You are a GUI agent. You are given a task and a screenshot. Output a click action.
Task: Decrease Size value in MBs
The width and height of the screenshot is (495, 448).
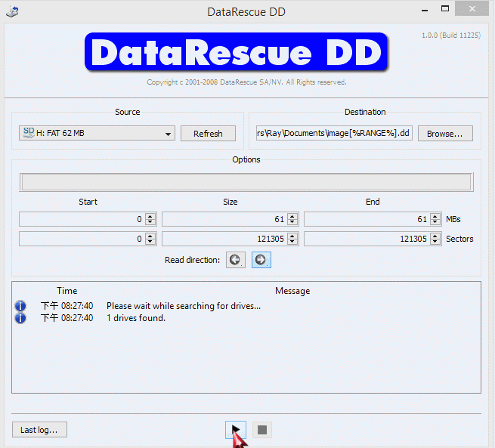[292, 222]
